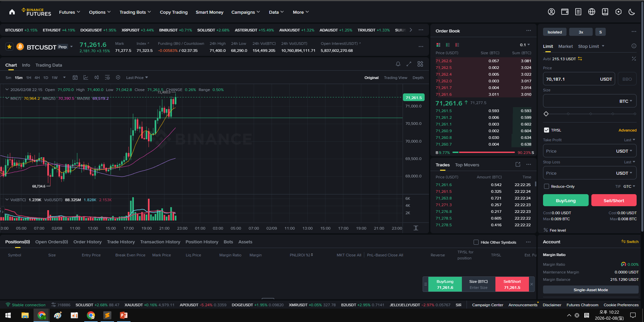The image size is (644, 322).
Task: Open the wallet icon in header
Action: [x=565, y=12]
